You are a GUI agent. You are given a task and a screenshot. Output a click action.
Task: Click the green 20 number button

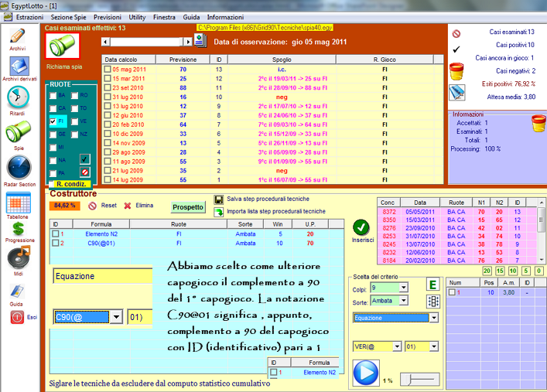pos(487,271)
